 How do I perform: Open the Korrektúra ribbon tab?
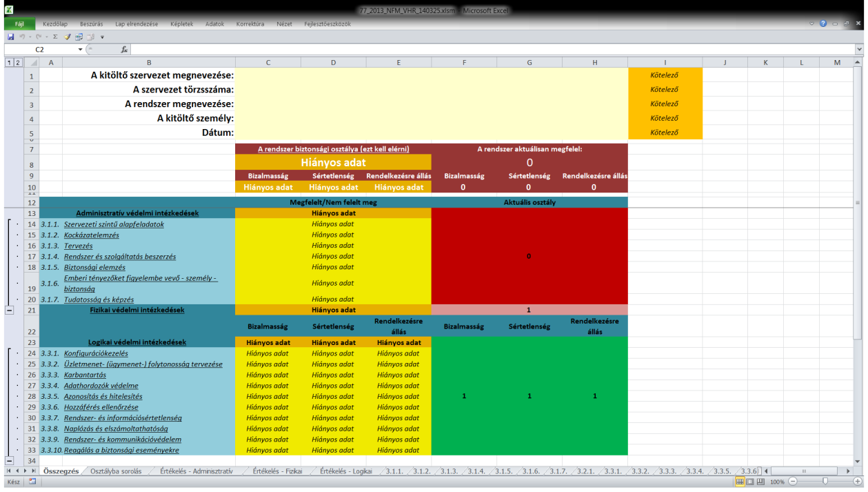click(x=250, y=24)
